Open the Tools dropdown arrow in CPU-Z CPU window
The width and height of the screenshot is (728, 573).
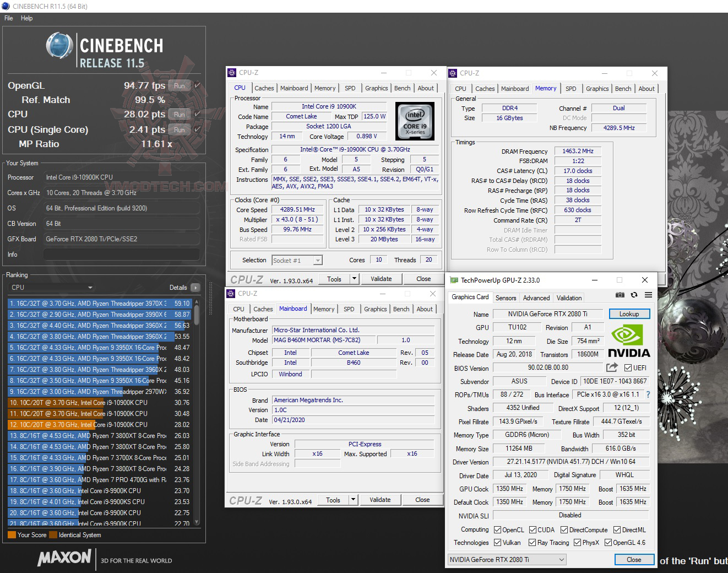[x=354, y=279]
